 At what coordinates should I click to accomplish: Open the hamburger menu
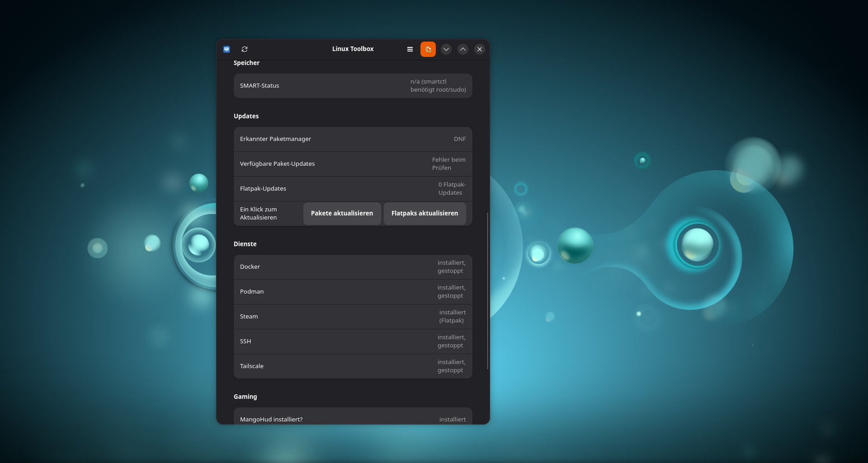point(410,49)
